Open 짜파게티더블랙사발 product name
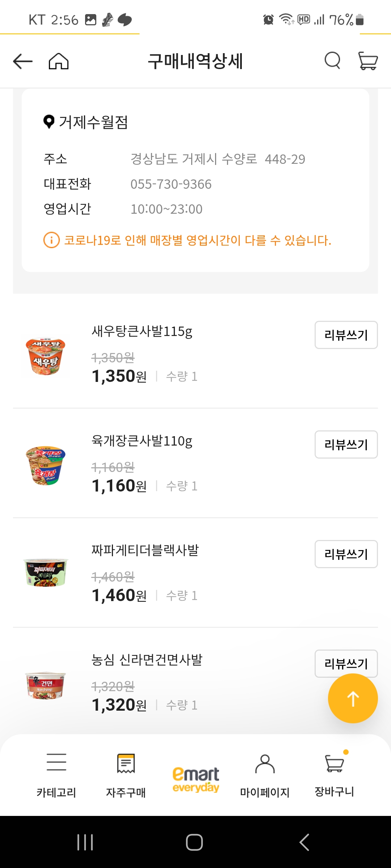 (145, 550)
